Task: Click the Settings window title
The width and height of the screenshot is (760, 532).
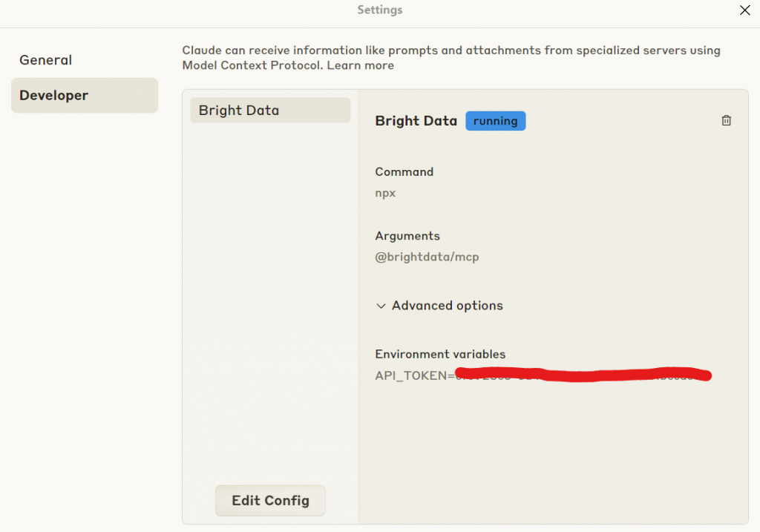Action: [379, 10]
